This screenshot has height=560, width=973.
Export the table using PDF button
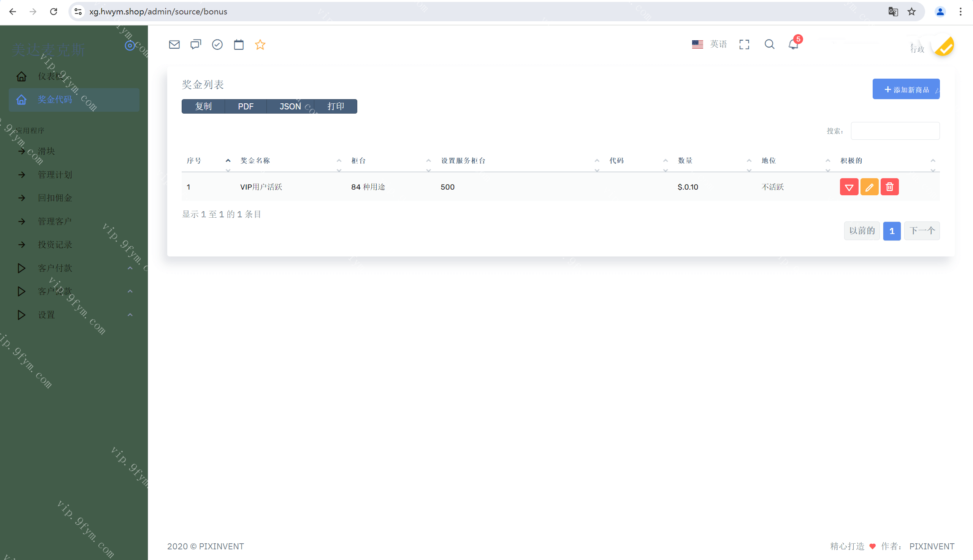pyautogui.click(x=246, y=106)
